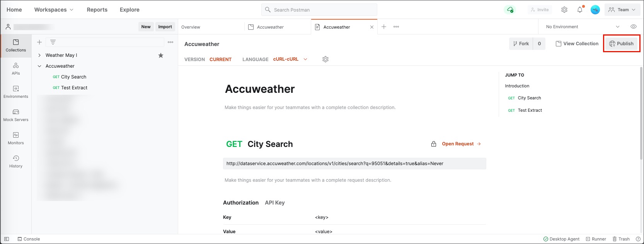Open collections panel three-dot options
The height and width of the screenshot is (244, 644).
click(170, 42)
